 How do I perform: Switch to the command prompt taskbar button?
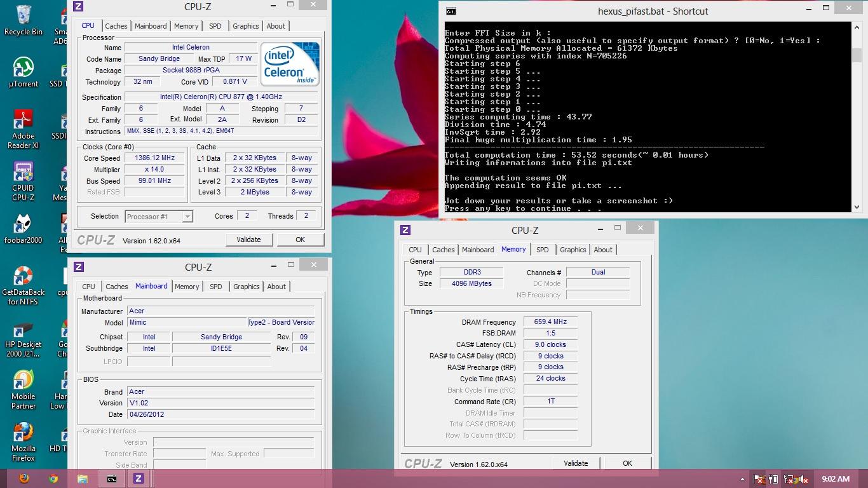(112, 479)
